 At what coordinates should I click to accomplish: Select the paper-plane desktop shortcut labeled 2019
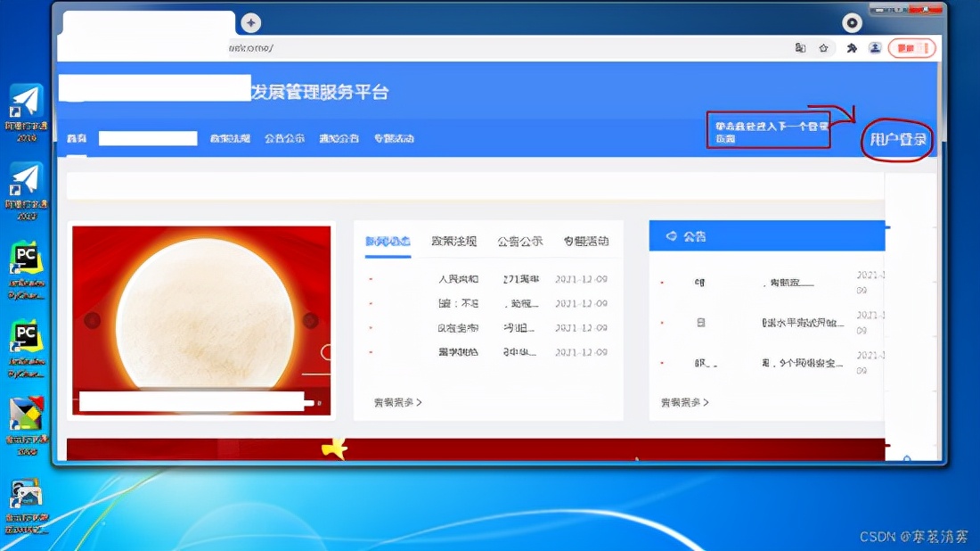[26, 112]
